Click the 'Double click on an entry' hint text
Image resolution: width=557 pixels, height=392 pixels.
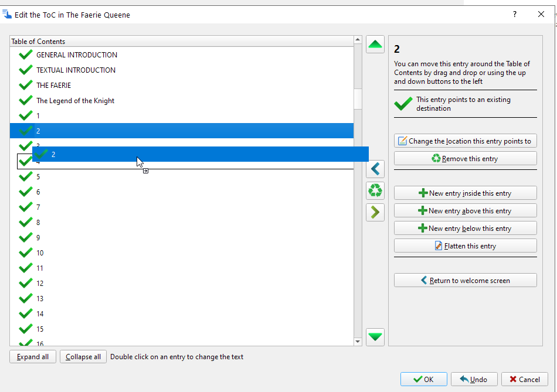click(177, 357)
